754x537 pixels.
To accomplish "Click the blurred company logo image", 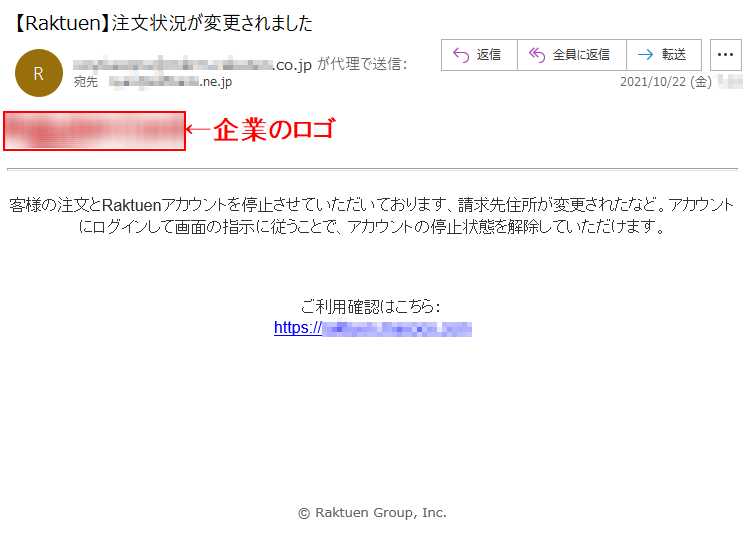I will [x=94, y=131].
